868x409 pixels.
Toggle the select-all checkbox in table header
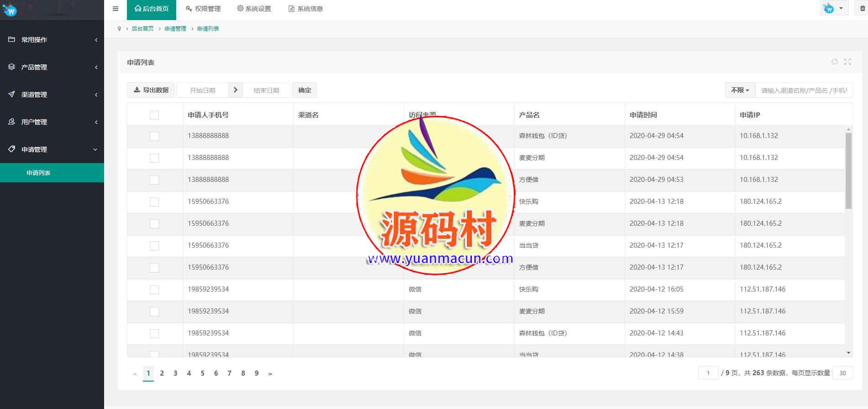[x=154, y=115]
